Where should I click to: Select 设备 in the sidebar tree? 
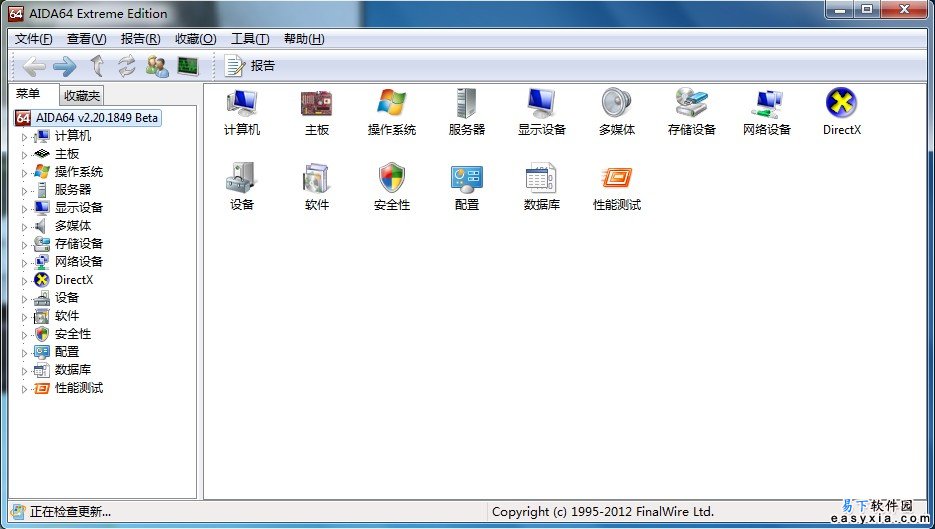(67, 298)
